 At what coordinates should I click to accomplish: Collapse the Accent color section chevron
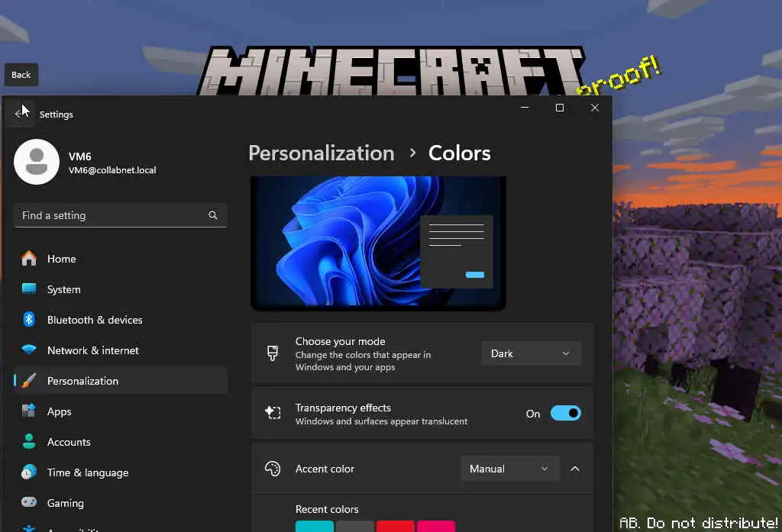[575, 469]
